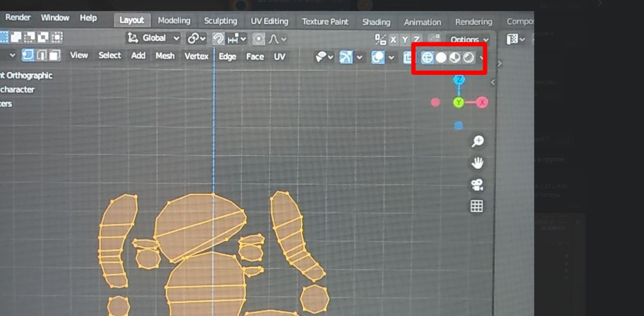Click the pan hand viewport icon
Viewport: 644px width, 316px height.
[477, 163]
